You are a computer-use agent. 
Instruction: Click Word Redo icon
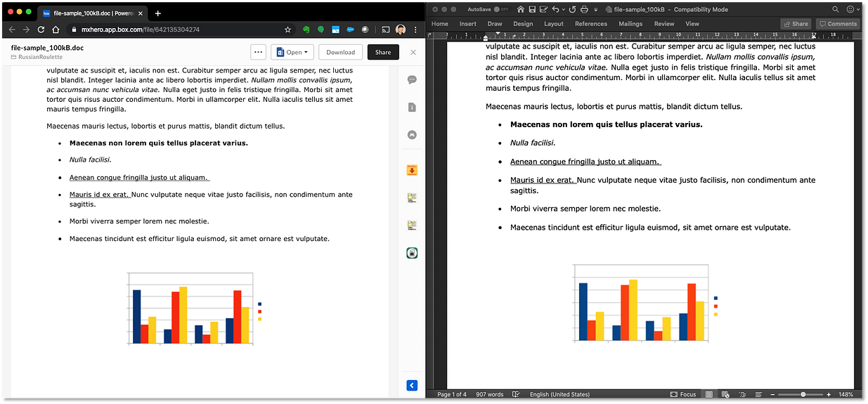[x=572, y=9]
